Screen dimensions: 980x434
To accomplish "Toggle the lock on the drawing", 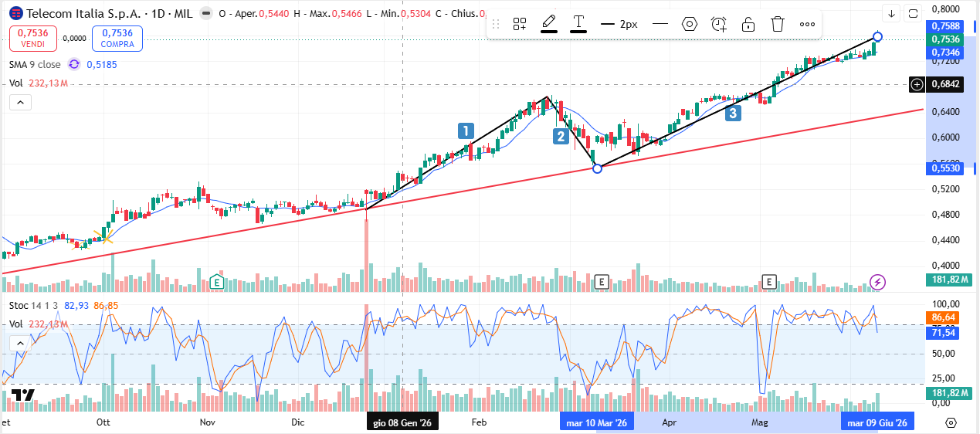I will click(748, 24).
